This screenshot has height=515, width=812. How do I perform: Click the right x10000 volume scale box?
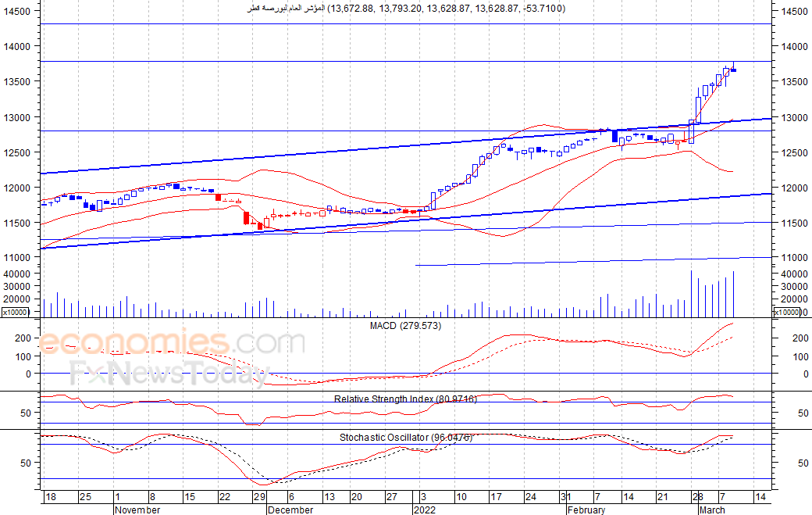coord(787,312)
